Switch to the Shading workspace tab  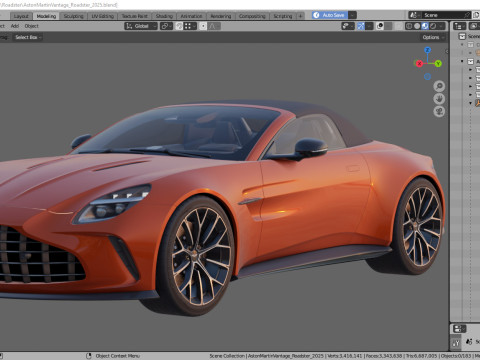click(x=164, y=16)
